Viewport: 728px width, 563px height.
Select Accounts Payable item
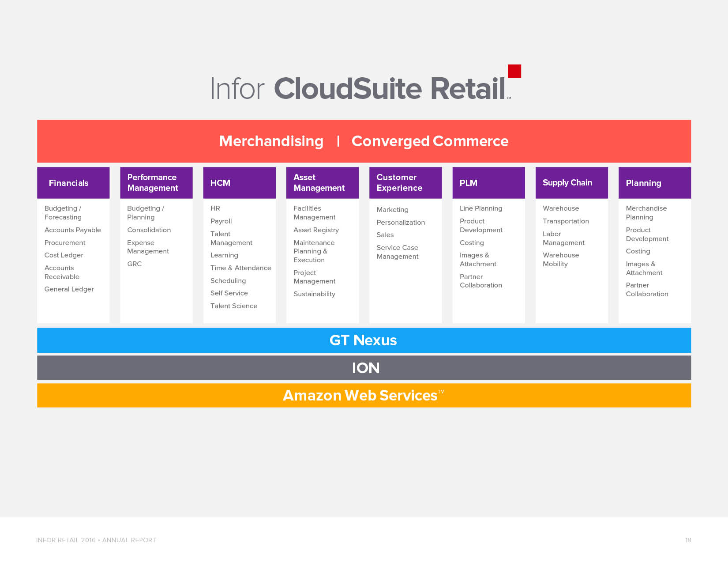(73, 230)
